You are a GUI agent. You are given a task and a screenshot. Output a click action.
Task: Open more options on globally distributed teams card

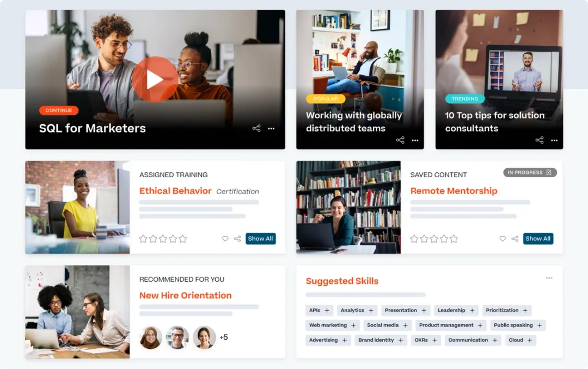coord(415,141)
